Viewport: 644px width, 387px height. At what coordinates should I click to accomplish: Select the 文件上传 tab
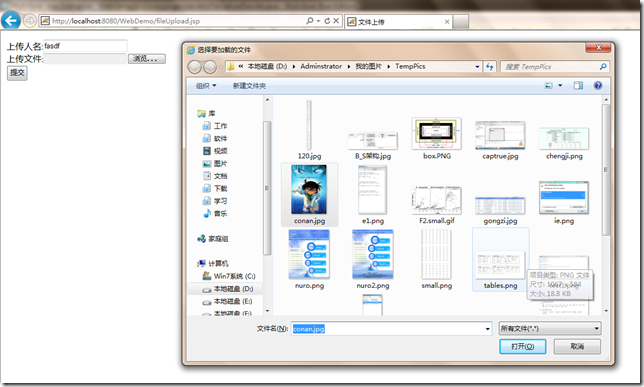click(398, 22)
